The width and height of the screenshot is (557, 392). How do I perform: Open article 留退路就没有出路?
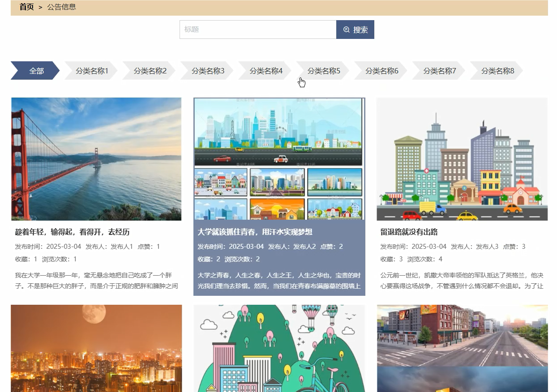(409, 232)
